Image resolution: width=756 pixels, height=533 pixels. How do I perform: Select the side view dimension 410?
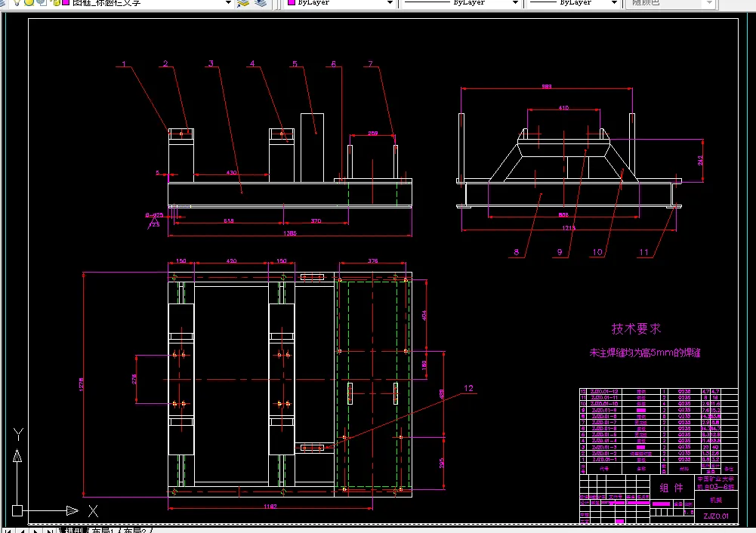click(563, 108)
